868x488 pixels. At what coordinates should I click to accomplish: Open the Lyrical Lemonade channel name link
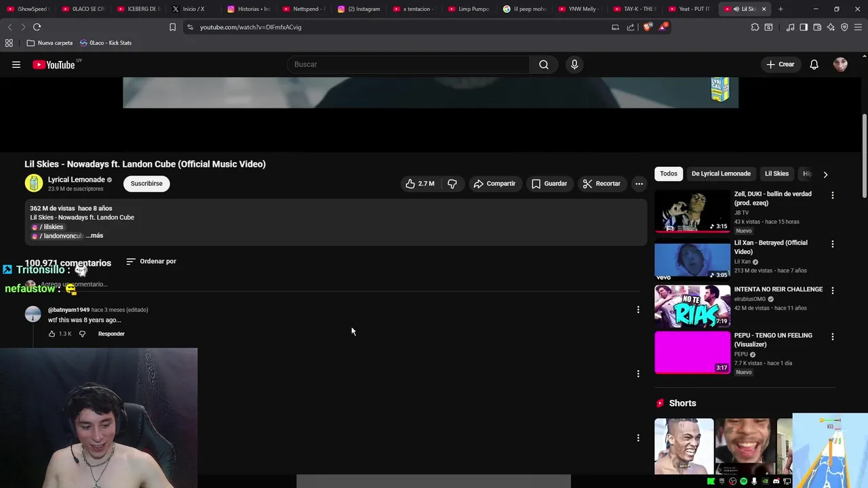76,180
